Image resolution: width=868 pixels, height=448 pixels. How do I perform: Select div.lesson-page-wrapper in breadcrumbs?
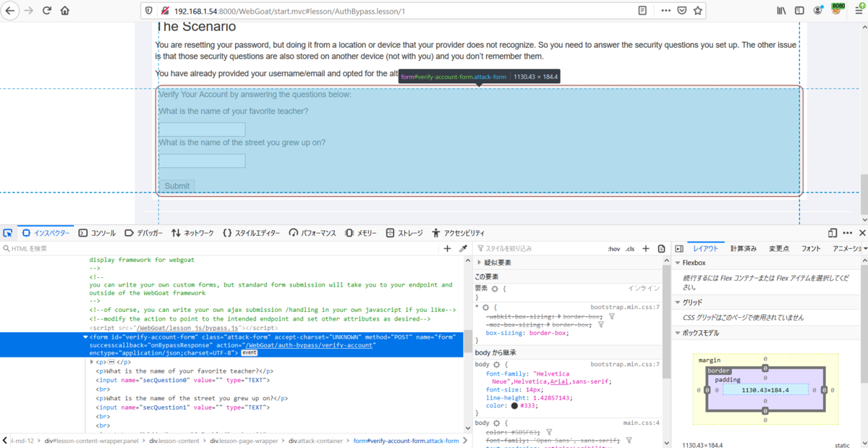point(244,441)
